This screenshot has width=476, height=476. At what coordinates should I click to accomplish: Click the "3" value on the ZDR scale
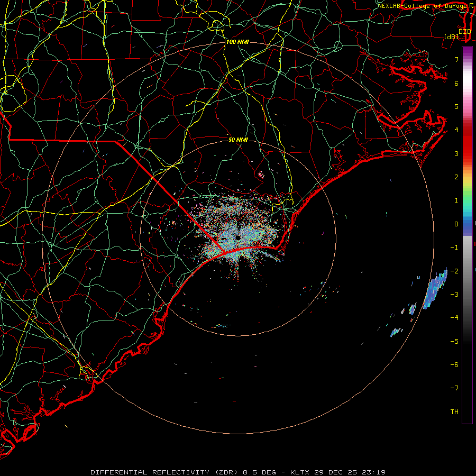tap(456, 153)
